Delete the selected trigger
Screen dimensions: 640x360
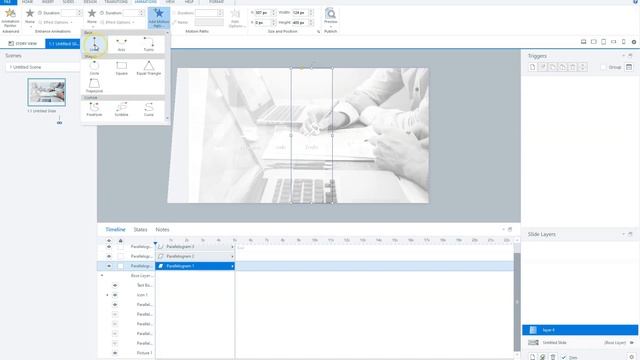pyautogui.click(x=572, y=67)
